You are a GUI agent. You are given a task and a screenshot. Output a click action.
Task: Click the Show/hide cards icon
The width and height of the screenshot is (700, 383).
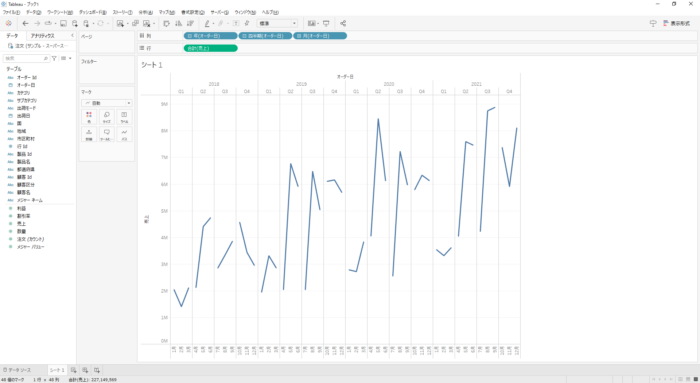(312, 23)
